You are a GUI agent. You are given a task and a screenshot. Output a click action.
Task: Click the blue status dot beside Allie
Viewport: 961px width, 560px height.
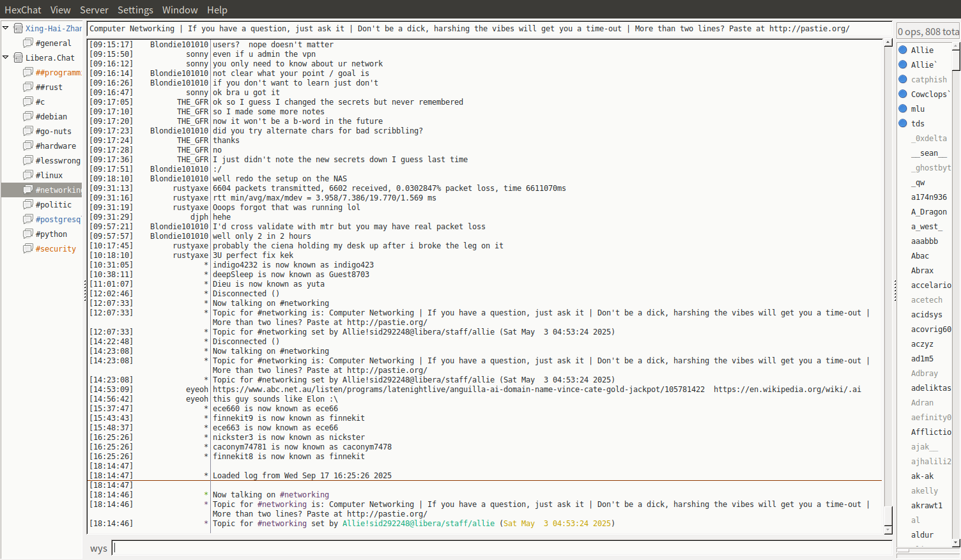903,50
